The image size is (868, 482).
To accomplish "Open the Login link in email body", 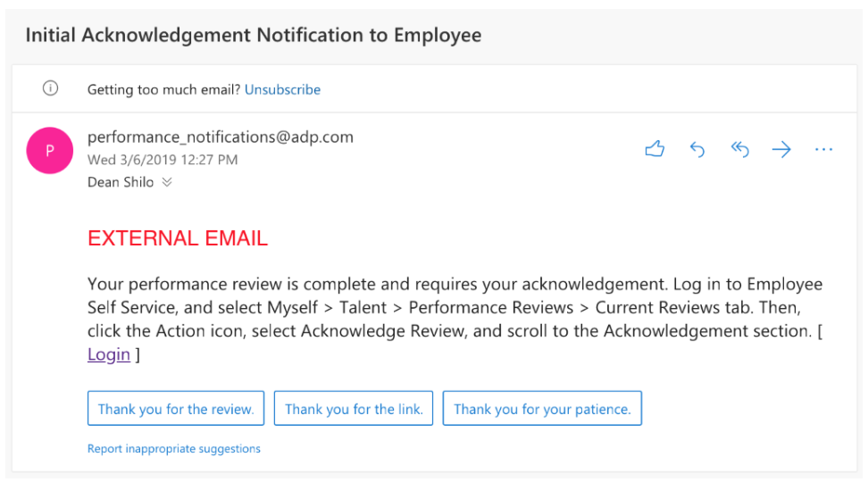I will click(109, 354).
